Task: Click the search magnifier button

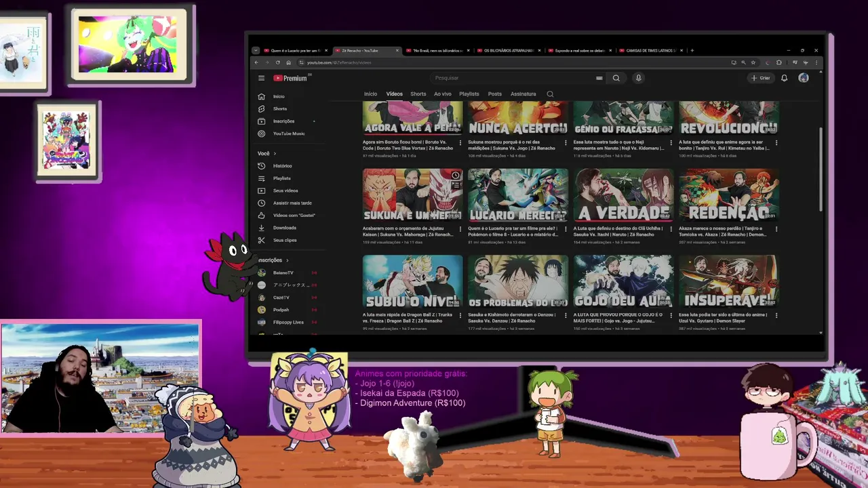Action: tap(616, 78)
